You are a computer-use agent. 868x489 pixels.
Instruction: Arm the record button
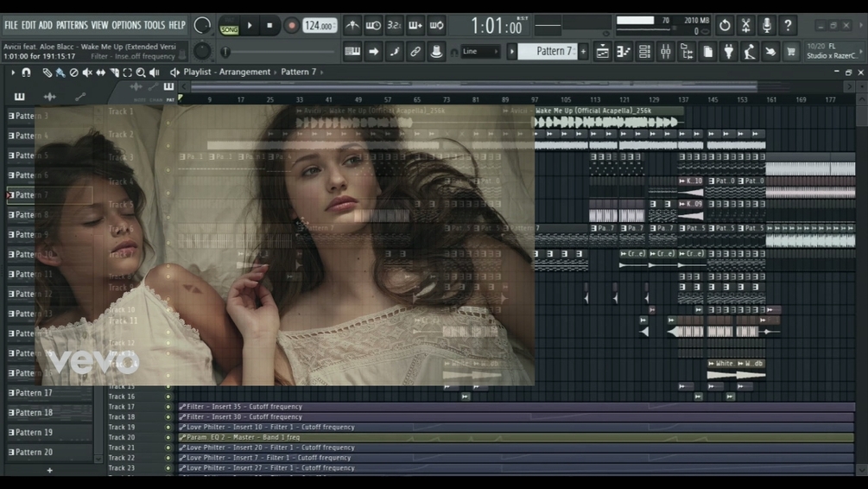(290, 25)
